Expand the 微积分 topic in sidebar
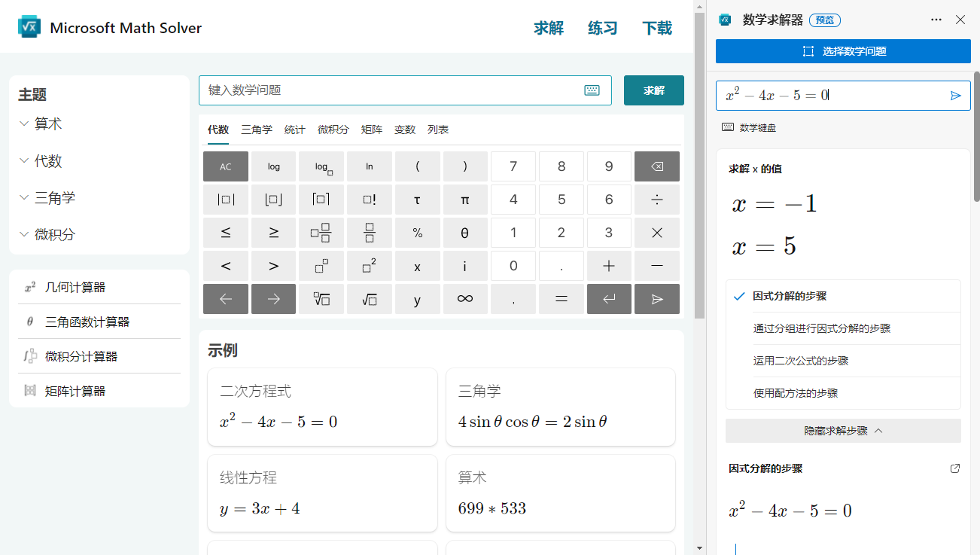The height and width of the screenshot is (555, 980). click(x=47, y=235)
